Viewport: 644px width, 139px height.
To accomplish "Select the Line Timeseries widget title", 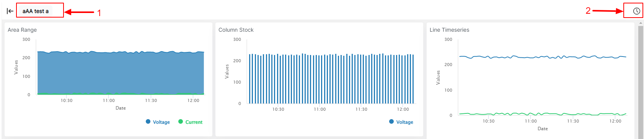I will [449, 30].
